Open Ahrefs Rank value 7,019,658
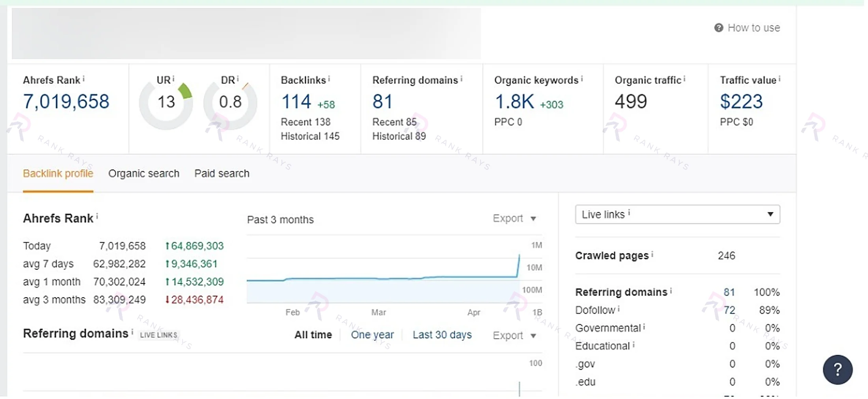 point(66,102)
